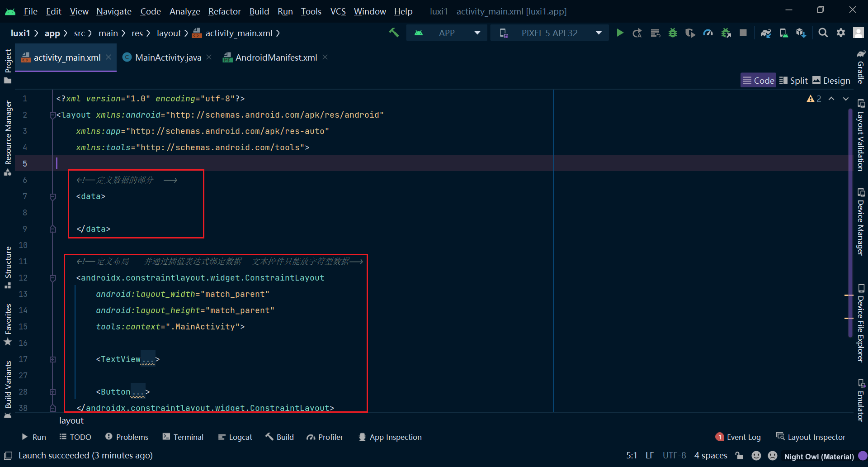868x467 pixels.
Task: Switch editor to Split view
Action: click(x=794, y=81)
